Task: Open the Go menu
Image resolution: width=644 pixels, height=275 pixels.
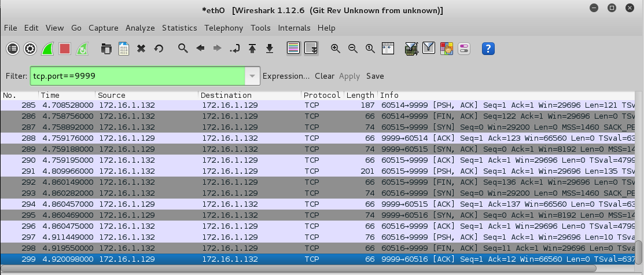Action: pos(76,28)
